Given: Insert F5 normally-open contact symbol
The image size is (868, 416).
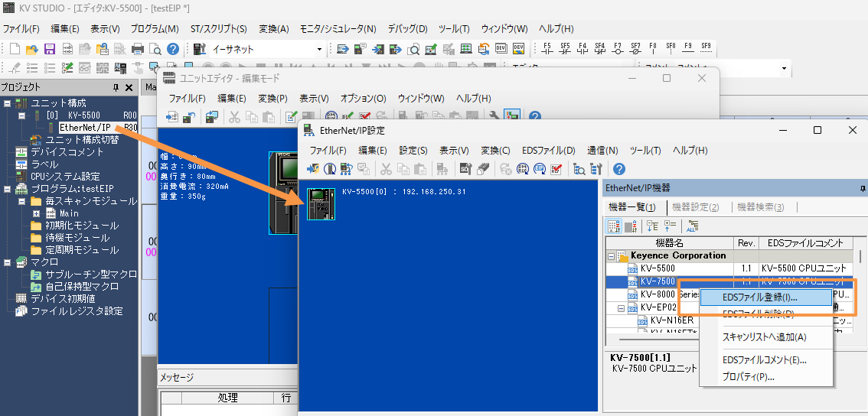Looking at the screenshot, I should 547,49.
